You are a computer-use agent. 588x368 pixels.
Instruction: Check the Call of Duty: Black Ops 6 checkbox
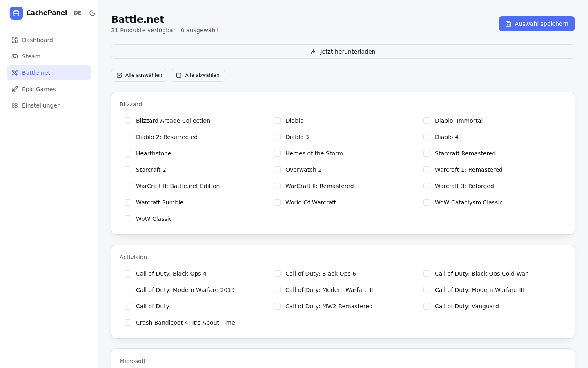277,274
